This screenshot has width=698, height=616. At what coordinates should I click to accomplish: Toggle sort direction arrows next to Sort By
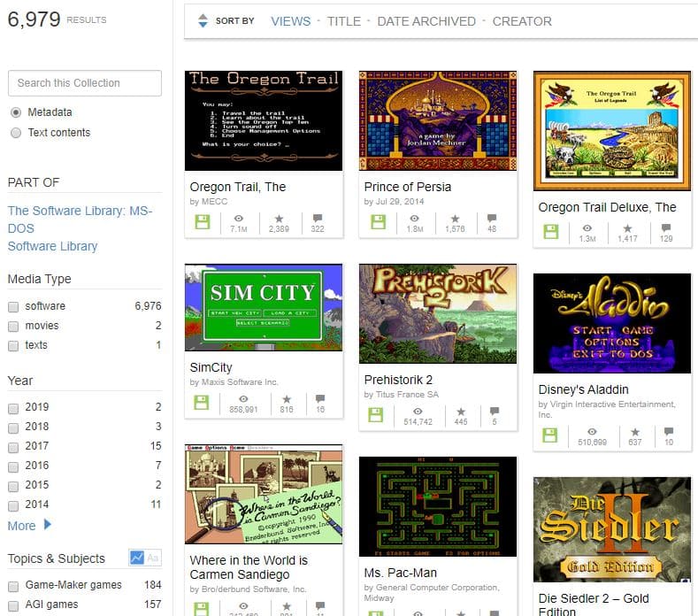(x=203, y=20)
